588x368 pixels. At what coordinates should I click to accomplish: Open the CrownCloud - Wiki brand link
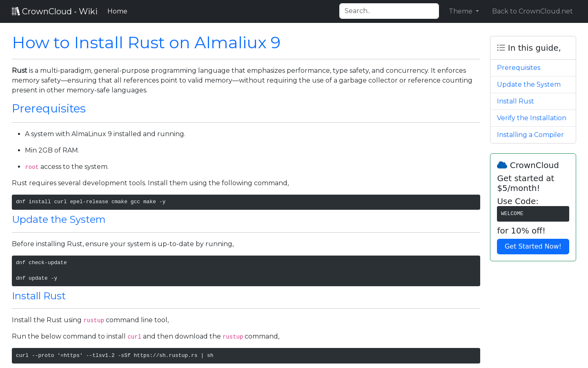point(55,11)
